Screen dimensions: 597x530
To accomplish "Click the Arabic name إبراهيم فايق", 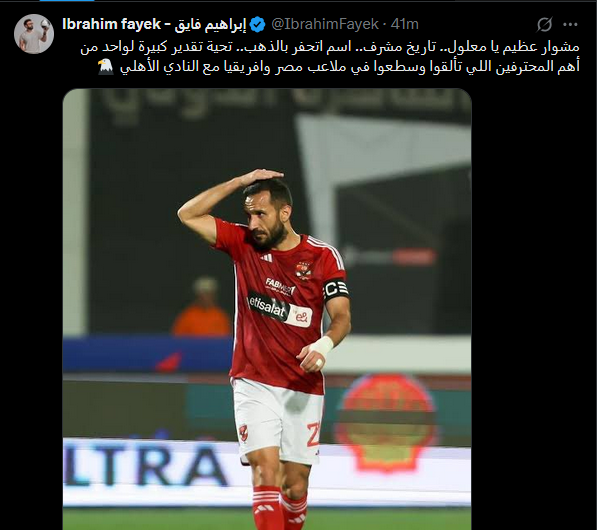I will coord(210,25).
